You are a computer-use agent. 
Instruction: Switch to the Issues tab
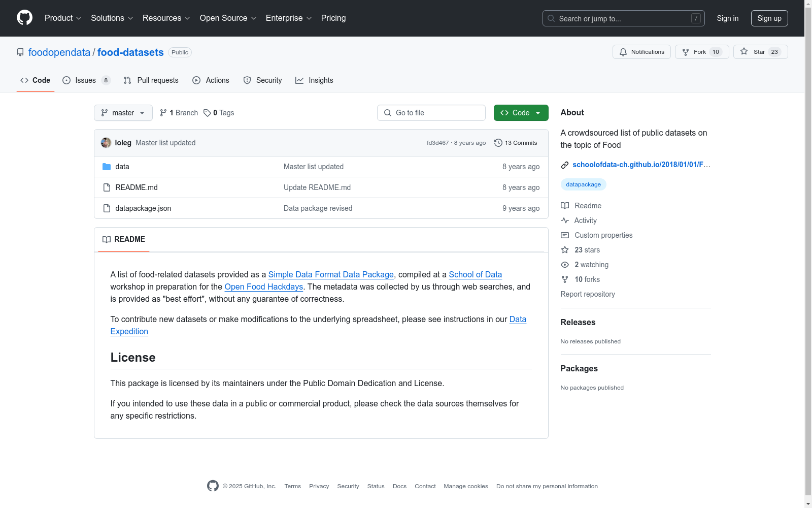(86, 80)
